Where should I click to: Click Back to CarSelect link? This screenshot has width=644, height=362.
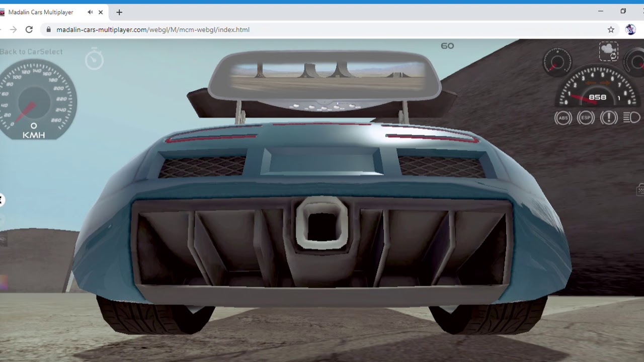(31, 52)
